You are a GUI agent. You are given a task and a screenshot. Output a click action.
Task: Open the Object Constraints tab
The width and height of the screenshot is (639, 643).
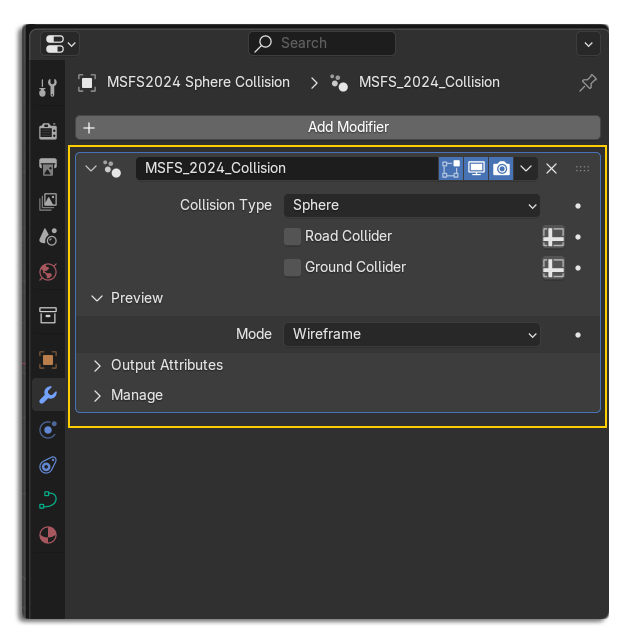point(48,465)
